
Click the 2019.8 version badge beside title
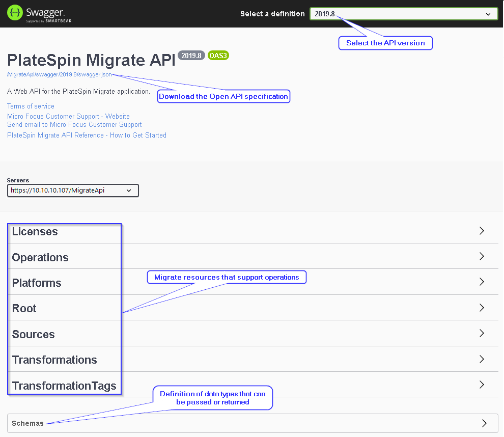tap(191, 56)
